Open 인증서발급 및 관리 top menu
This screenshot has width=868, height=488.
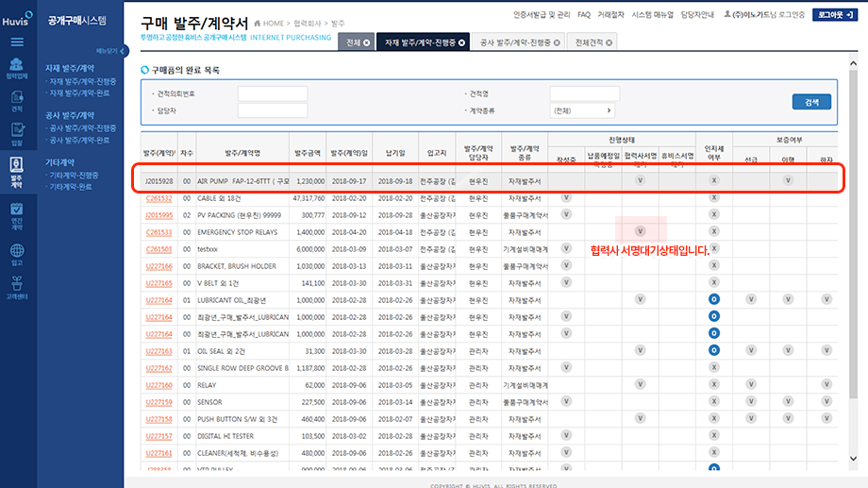pos(542,15)
